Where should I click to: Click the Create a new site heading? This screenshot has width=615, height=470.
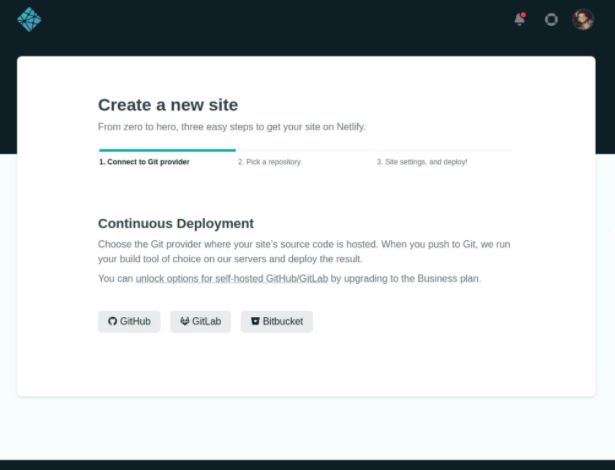168,105
